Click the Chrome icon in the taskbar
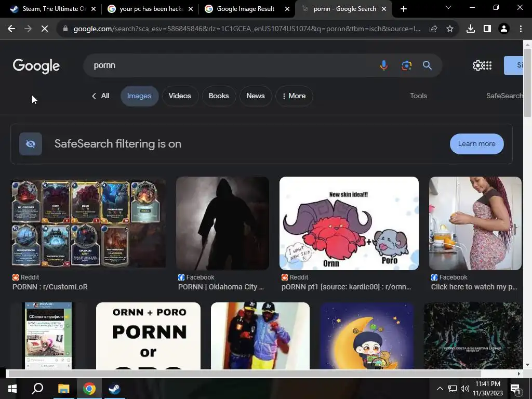Image resolution: width=532 pixels, height=399 pixels. (x=89, y=389)
